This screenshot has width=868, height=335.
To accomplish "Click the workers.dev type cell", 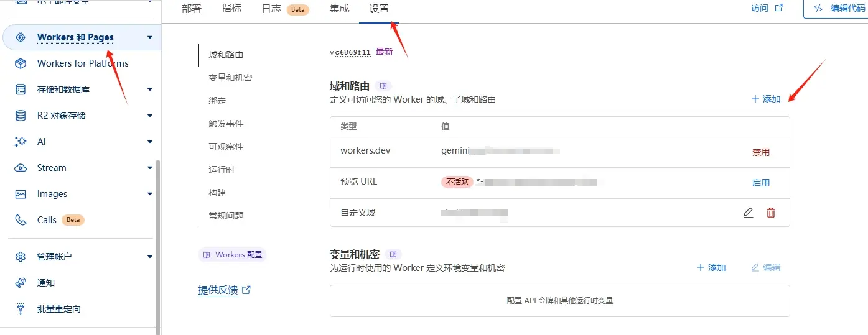I will click(x=365, y=151).
